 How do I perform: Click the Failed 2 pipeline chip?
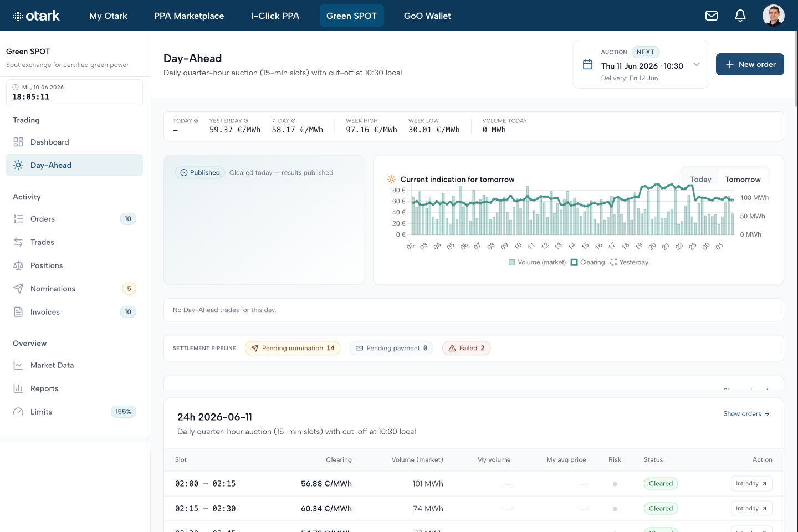pyautogui.click(x=466, y=348)
